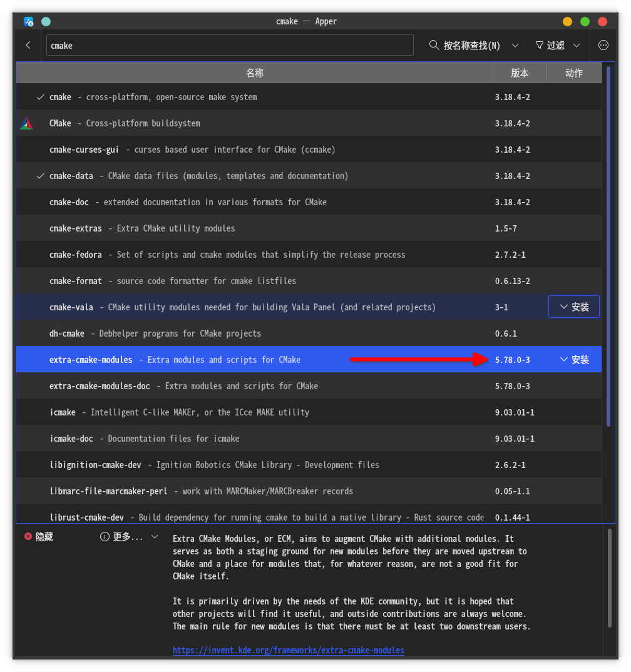Select the librust-cmake-dev row
The width and height of the screenshot is (631, 672).
pyautogui.click(x=309, y=514)
